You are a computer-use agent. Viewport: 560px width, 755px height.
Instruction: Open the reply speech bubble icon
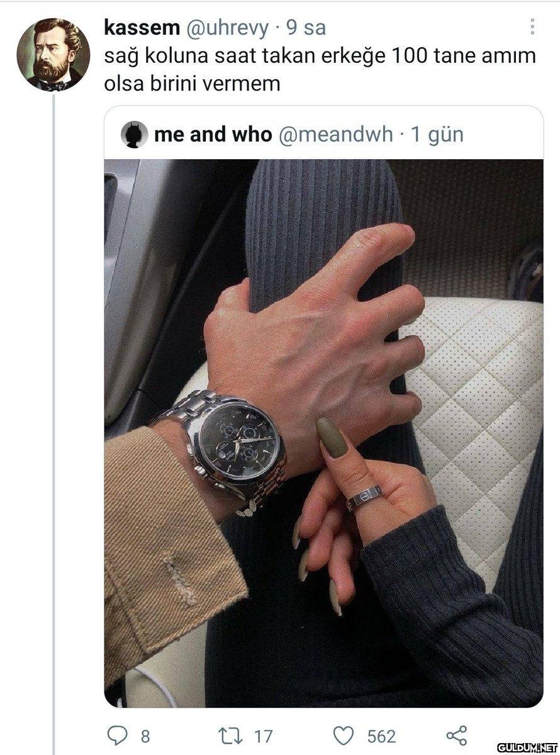pos(118,735)
